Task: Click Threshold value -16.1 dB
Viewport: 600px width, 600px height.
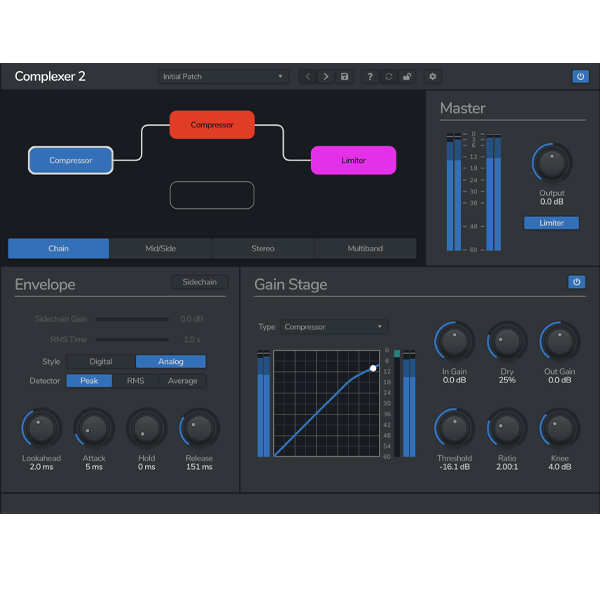Action: pos(455,467)
